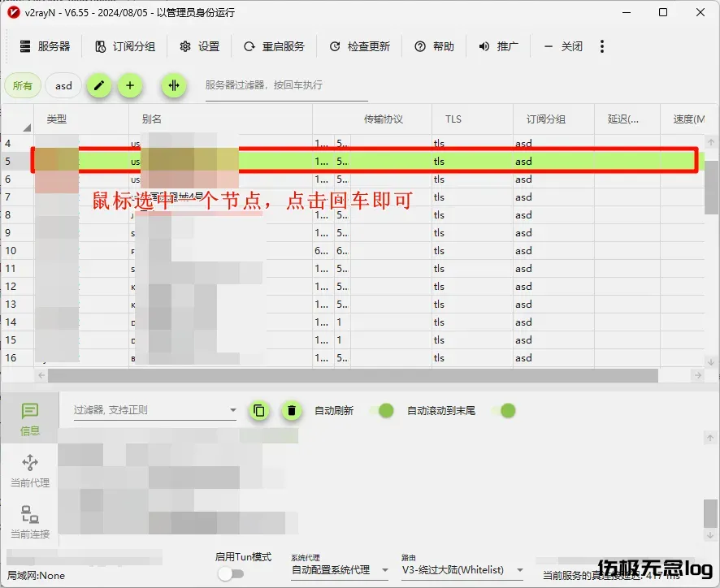Select server row number 14

353,322
